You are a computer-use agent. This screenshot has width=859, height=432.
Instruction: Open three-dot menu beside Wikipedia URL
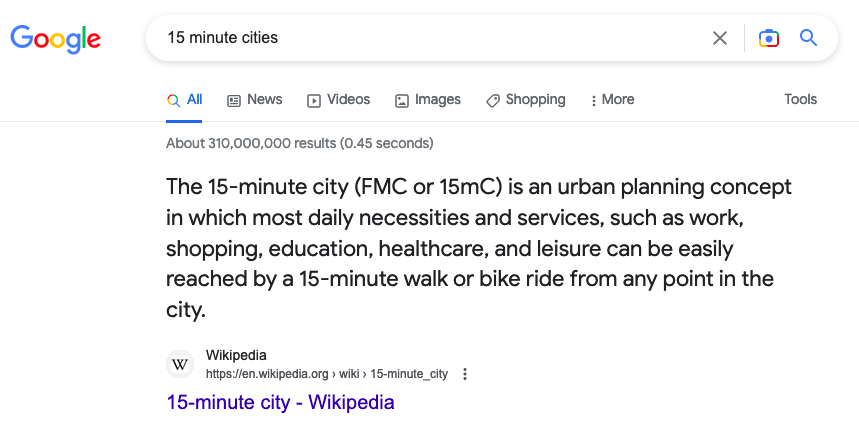(x=465, y=374)
